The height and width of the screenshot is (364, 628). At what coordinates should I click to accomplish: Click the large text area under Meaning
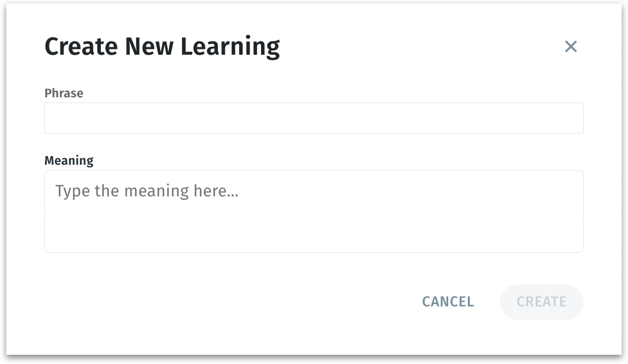tap(313, 211)
